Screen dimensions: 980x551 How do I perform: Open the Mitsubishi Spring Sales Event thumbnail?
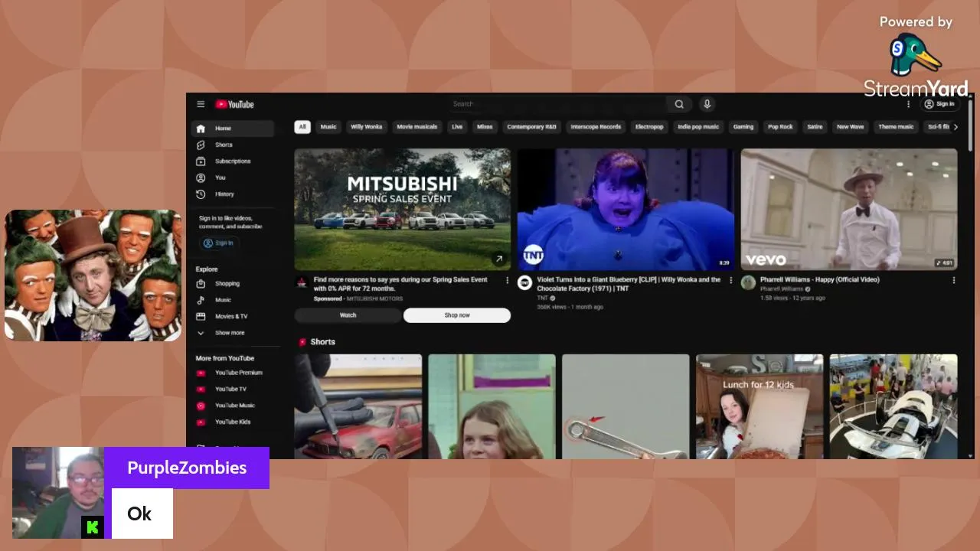pos(403,210)
